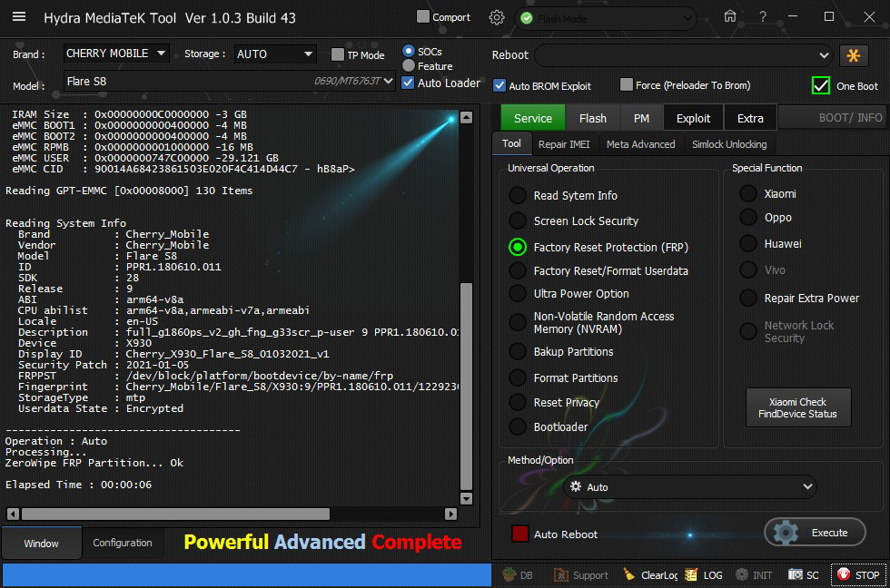Open the Brand dropdown CHERRY MOBILE

[x=116, y=54]
